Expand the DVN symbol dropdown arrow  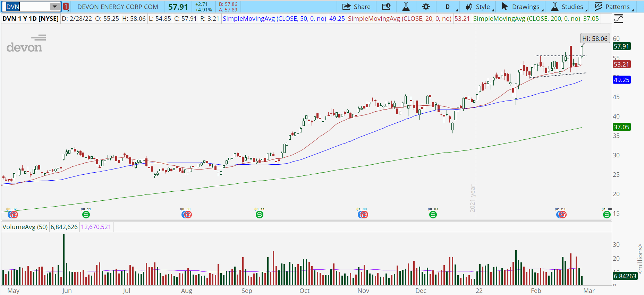[x=55, y=7]
